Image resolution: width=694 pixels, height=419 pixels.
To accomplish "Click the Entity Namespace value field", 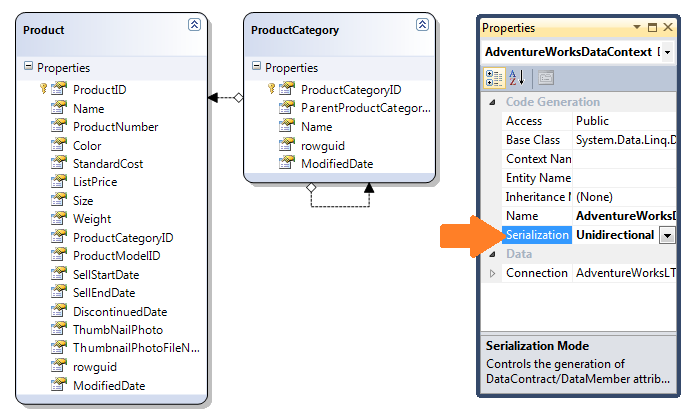I will point(624,178).
